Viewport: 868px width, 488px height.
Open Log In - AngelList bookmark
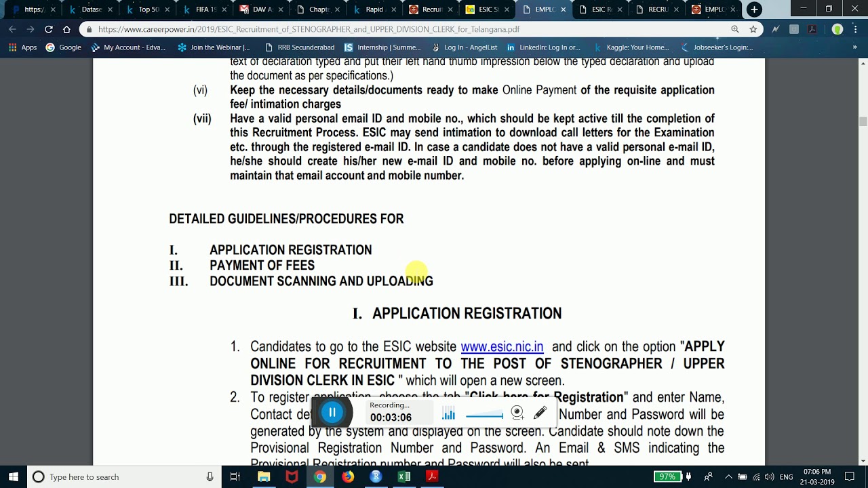tap(464, 47)
